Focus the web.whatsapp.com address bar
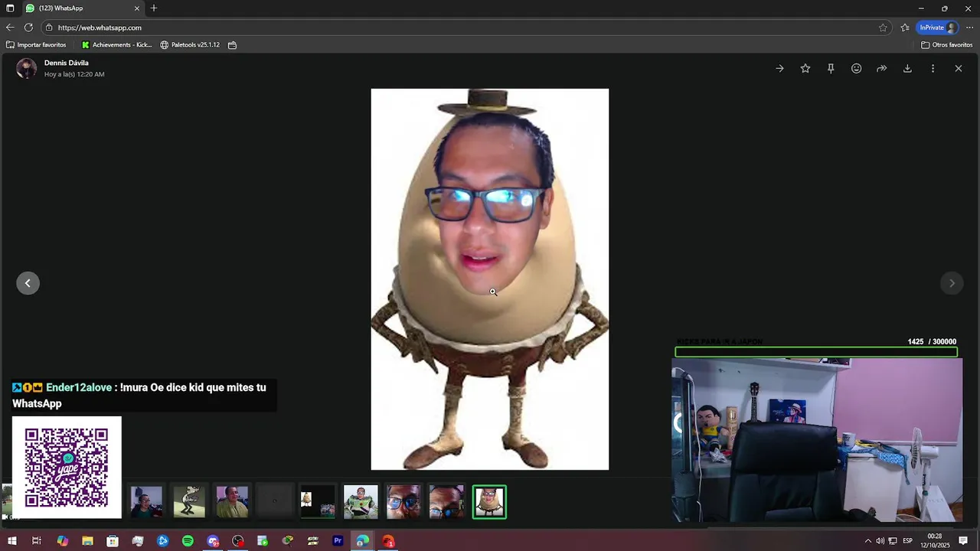 [x=465, y=28]
